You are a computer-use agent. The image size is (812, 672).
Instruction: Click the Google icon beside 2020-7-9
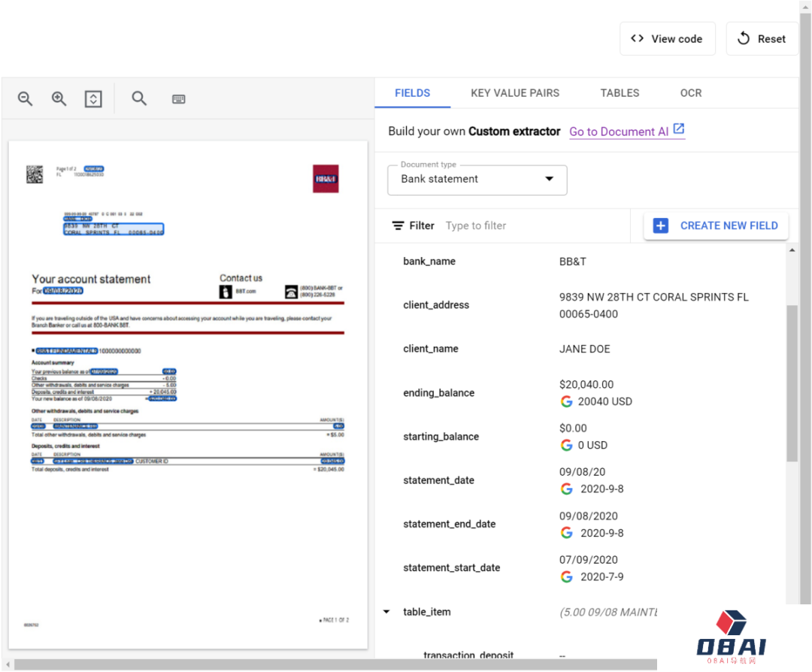pos(567,577)
